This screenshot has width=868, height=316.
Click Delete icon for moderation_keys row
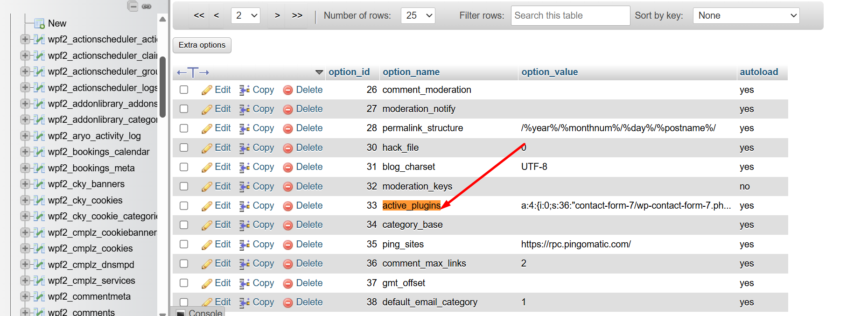[288, 187]
